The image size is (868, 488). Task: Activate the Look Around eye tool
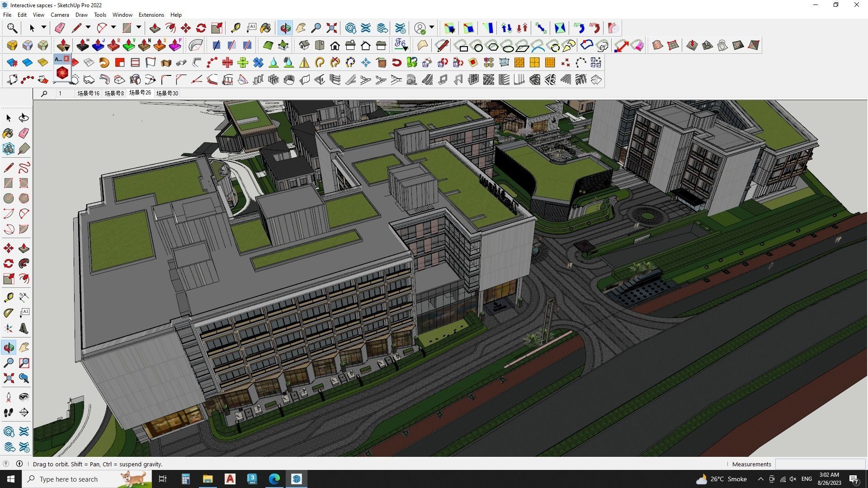(x=24, y=397)
